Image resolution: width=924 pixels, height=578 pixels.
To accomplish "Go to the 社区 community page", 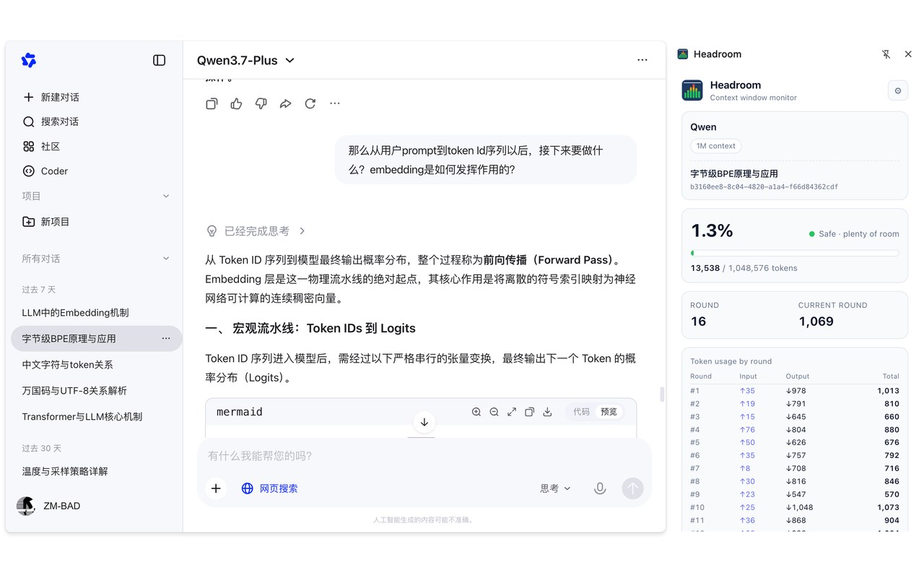I will (41, 147).
